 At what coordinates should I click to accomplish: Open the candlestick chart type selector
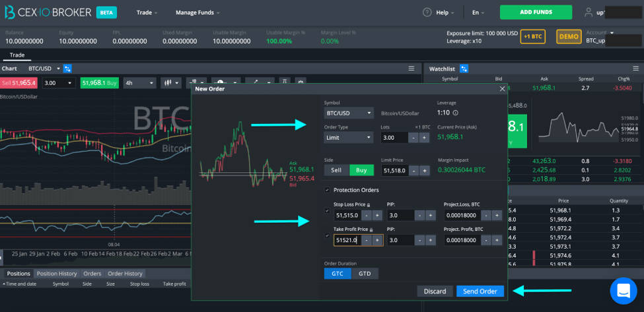click(172, 83)
